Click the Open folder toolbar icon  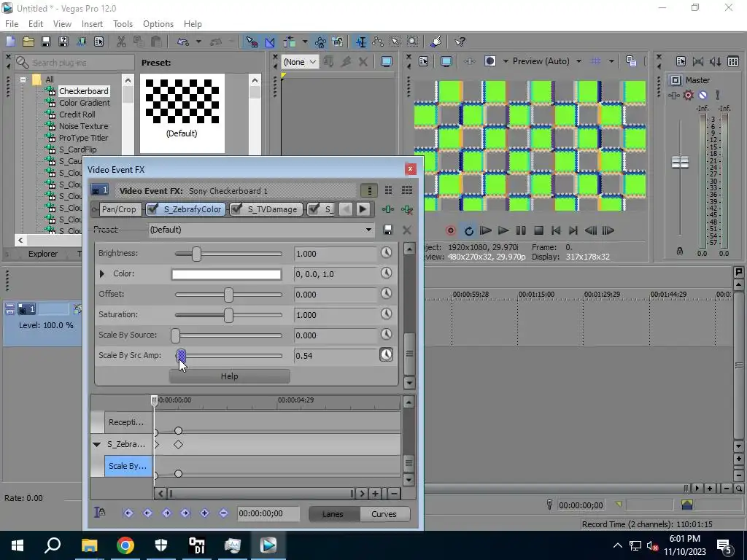pyautogui.click(x=28, y=42)
